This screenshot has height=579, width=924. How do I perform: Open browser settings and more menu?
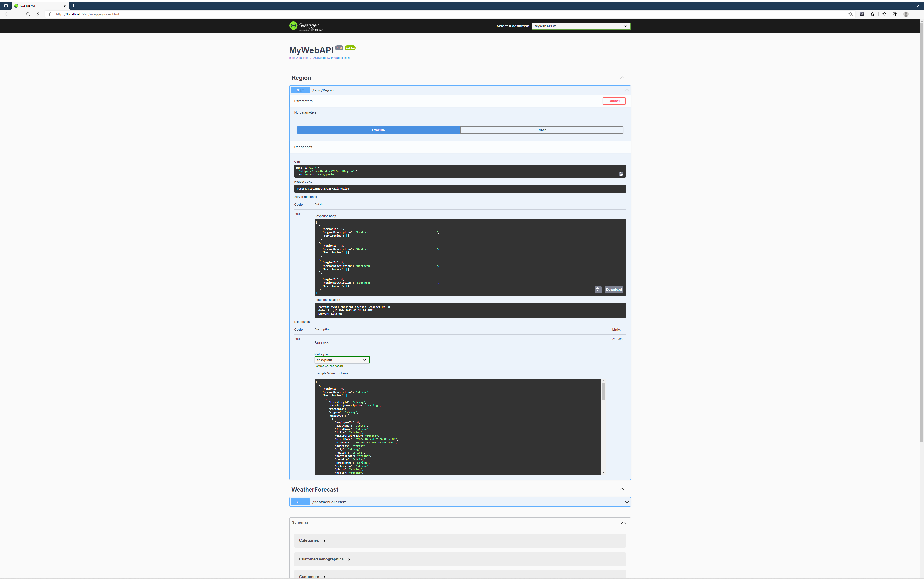917,14
